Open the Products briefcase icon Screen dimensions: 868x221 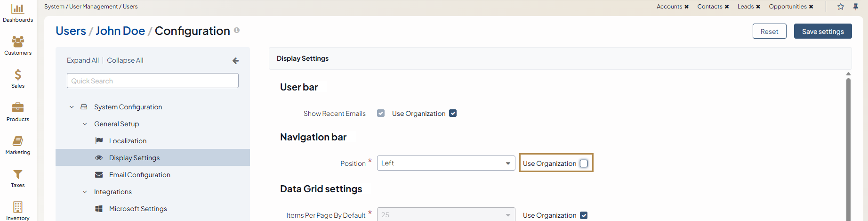[x=18, y=108]
